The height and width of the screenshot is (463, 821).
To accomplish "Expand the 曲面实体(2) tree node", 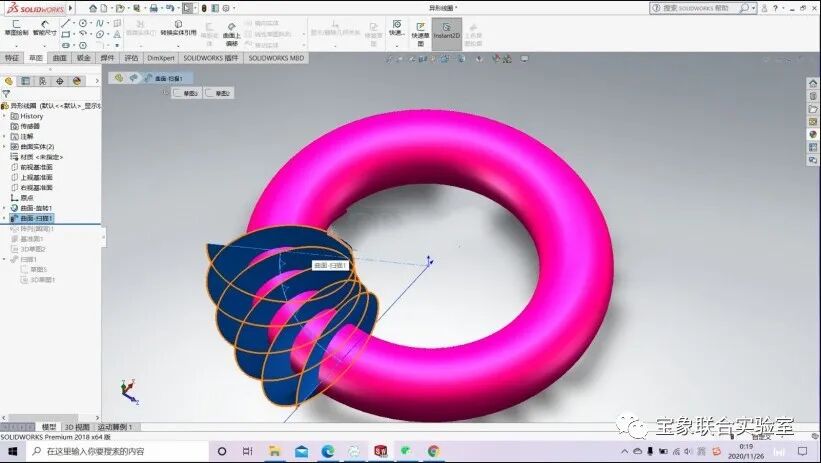I will pyautogui.click(x=5, y=147).
